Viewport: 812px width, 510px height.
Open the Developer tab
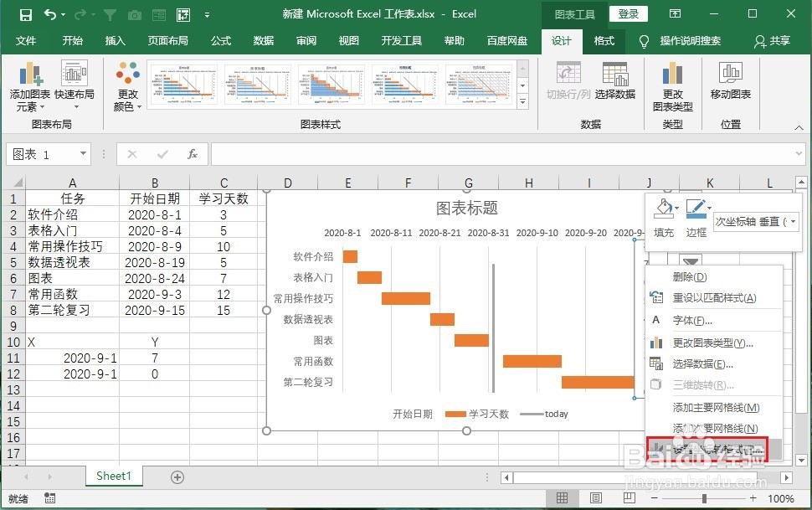pyautogui.click(x=401, y=41)
